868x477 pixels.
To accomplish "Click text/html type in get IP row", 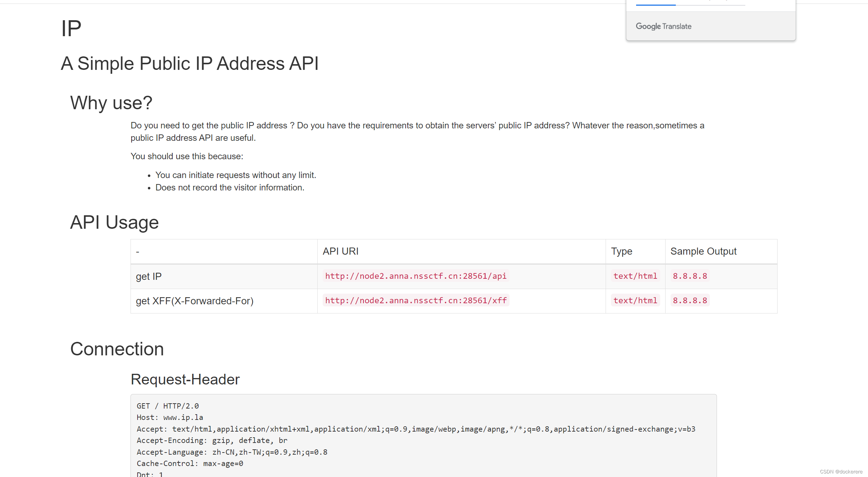I will 635,276.
